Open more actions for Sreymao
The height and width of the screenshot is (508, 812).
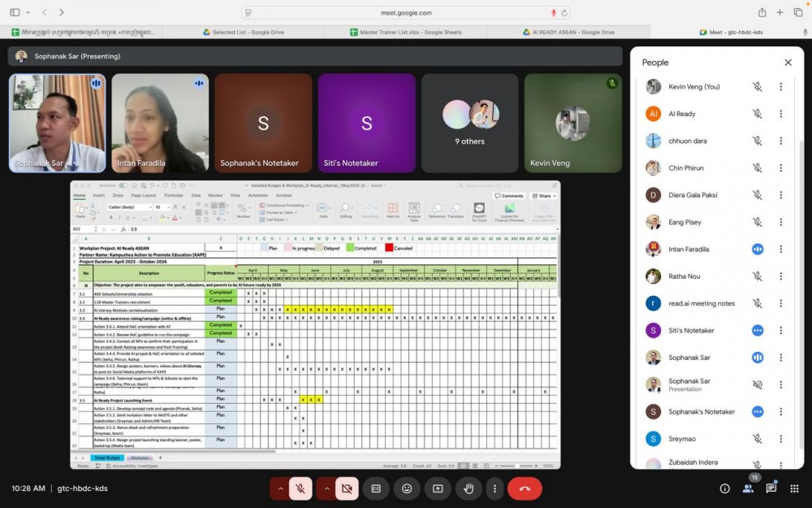click(780, 439)
